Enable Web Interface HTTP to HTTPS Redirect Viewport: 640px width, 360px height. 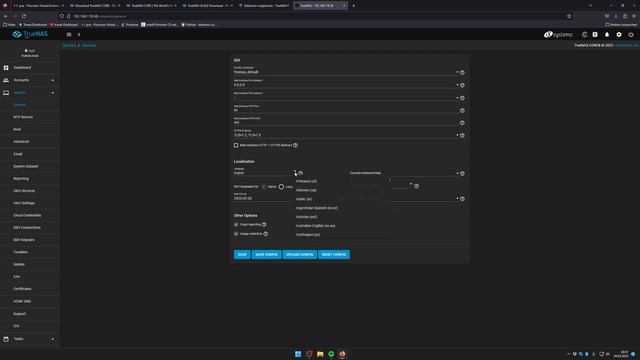pyautogui.click(x=236, y=145)
